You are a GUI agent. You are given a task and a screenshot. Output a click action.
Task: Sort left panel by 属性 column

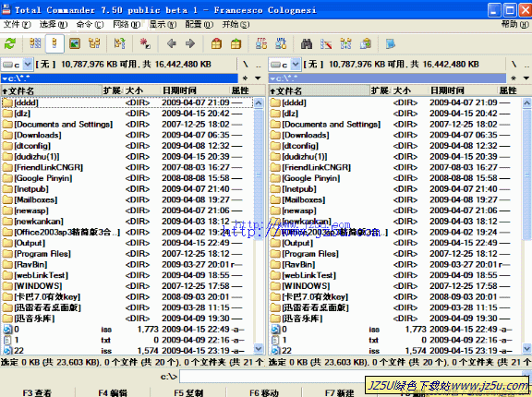tap(247, 90)
